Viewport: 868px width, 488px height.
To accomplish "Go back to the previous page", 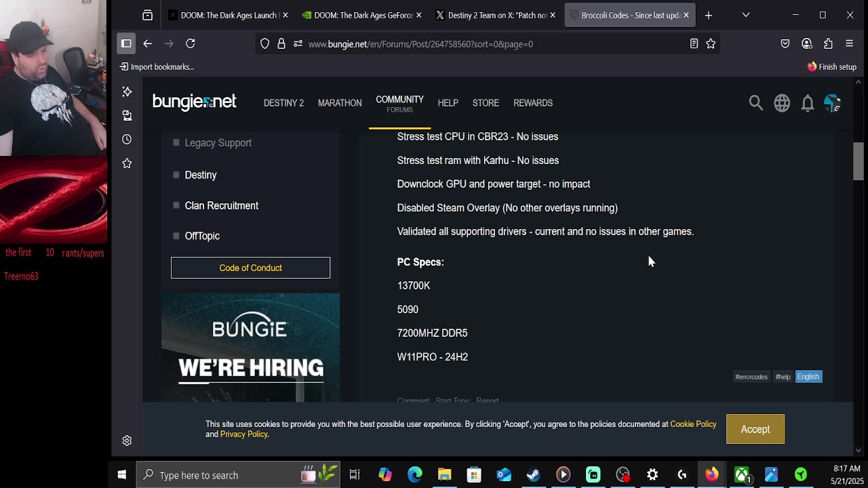I will click(147, 43).
